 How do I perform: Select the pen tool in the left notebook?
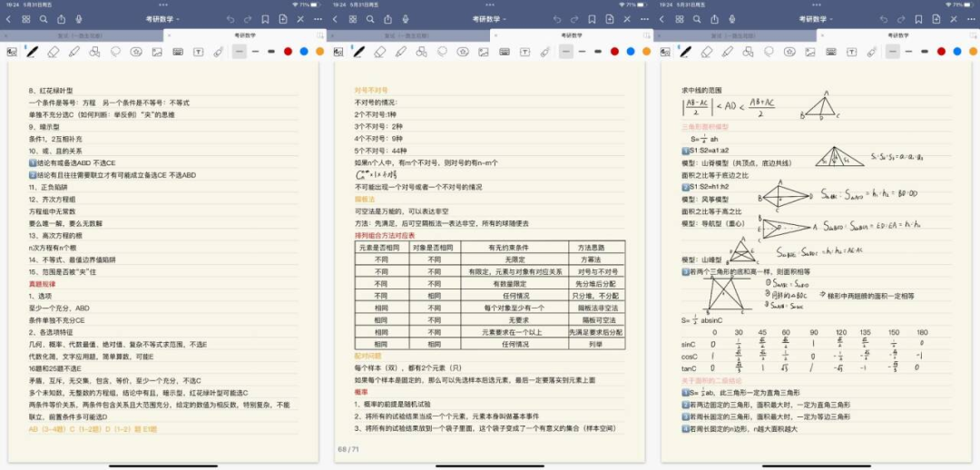point(33,52)
